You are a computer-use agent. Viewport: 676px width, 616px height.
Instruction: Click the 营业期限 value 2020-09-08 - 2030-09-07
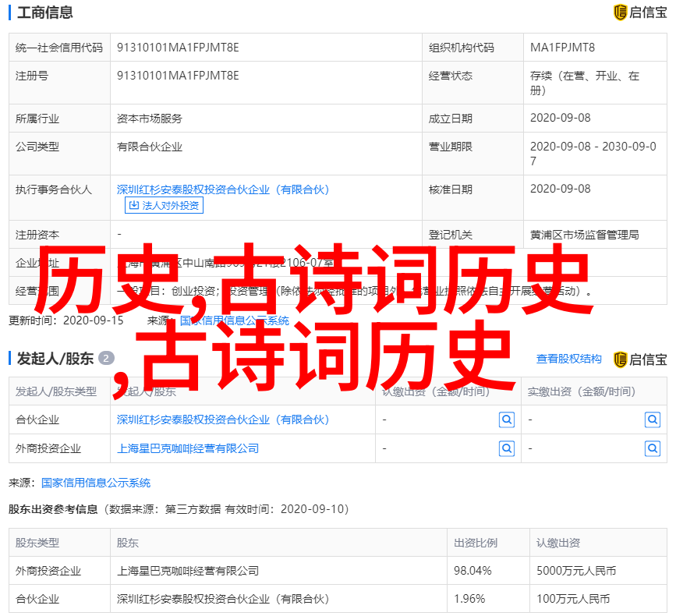click(x=593, y=154)
